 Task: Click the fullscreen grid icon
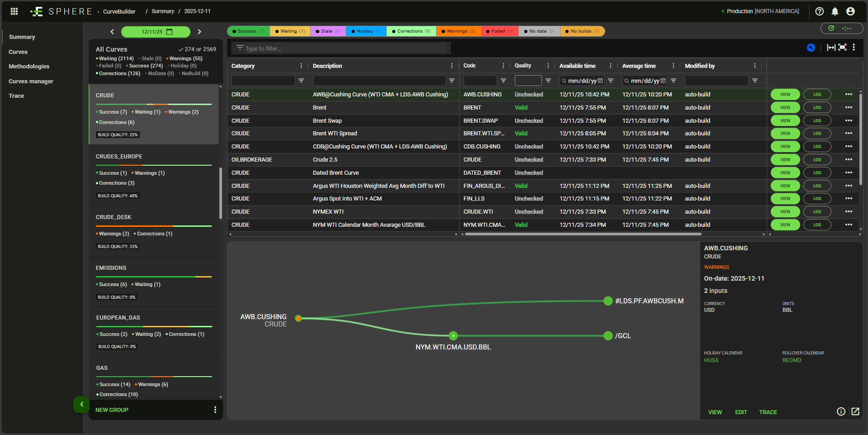[x=842, y=48]
